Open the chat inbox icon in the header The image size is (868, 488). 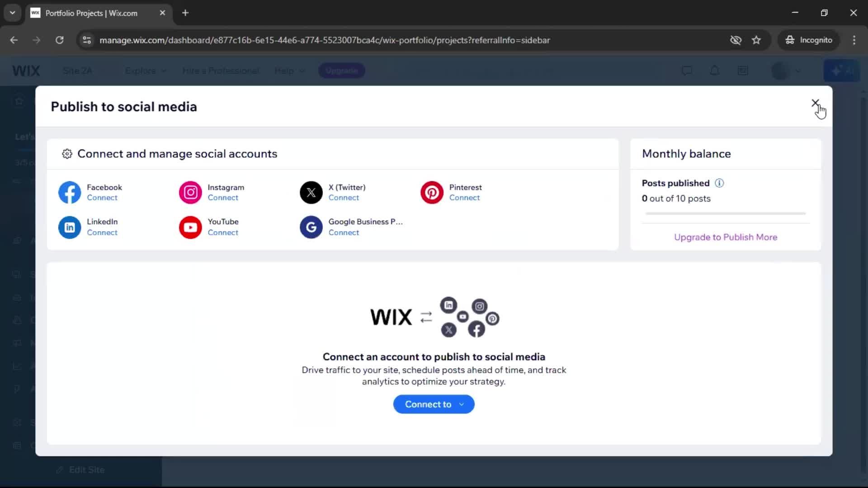[x=687, y=71]
